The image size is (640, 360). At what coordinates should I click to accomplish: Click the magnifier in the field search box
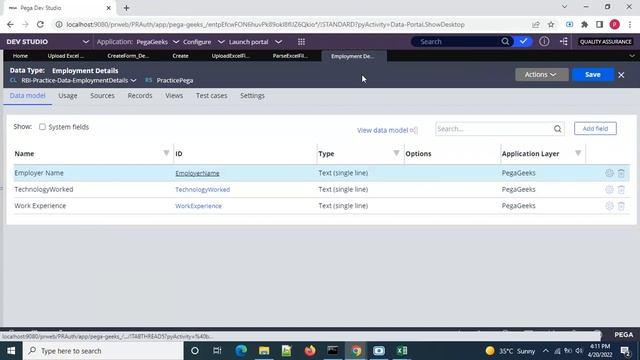[x=558, y=129]
